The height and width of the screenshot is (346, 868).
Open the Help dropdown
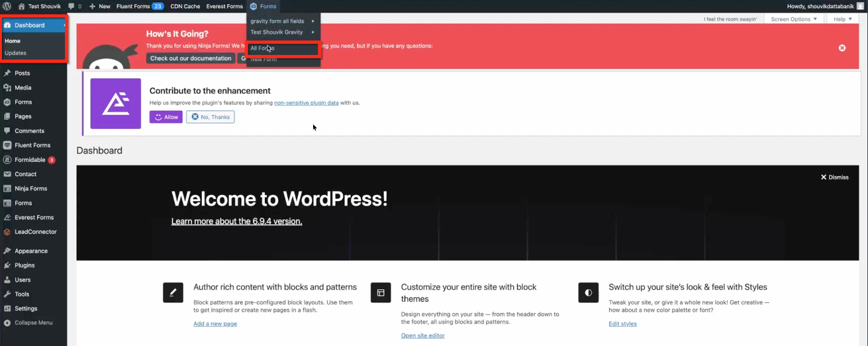[x=843, y=19]
